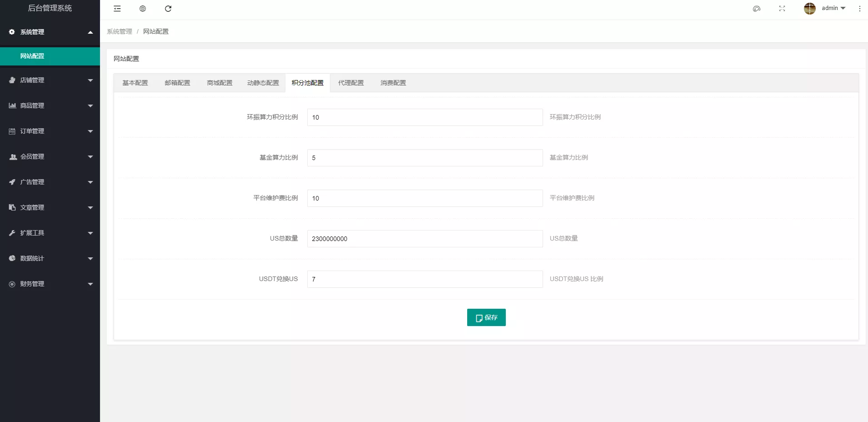This screenshot has width=868, height=422.
Task: Toggle fullscreen mode icon
Action: (x=782, y=9)
